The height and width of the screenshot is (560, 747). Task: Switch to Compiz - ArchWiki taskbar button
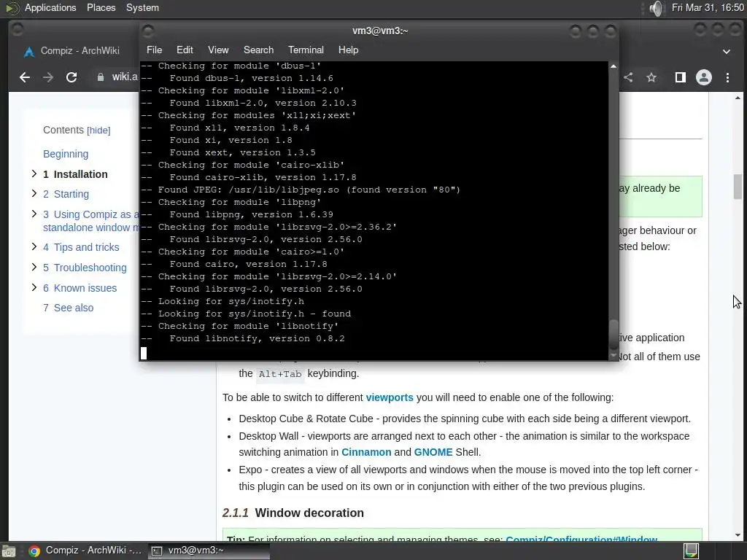[x=86, y=551]
